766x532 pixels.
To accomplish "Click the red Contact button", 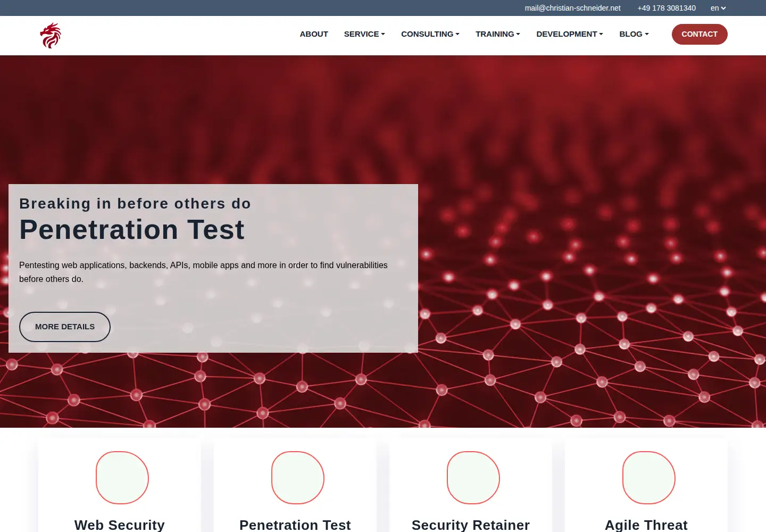I will coord(700,34).
